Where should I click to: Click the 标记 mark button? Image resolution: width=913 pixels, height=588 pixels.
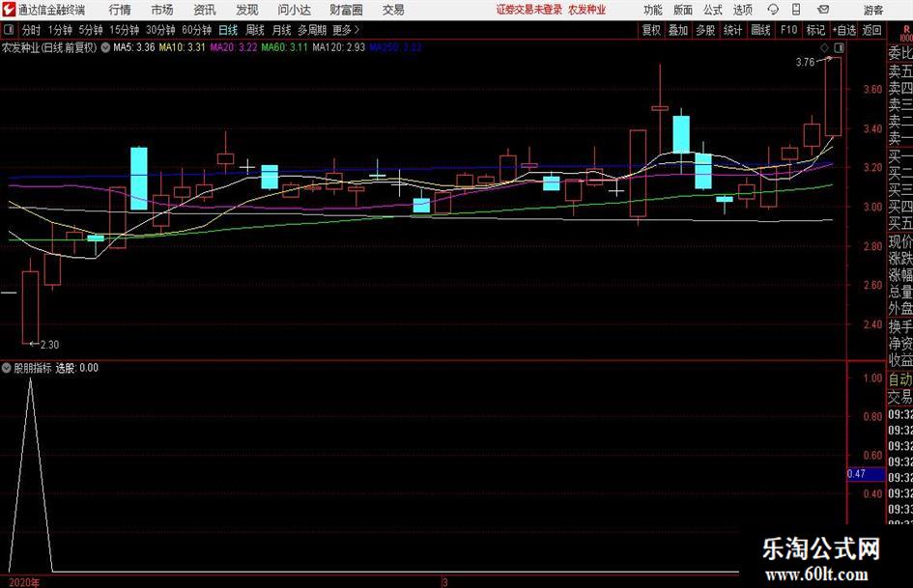pos(815,30)
